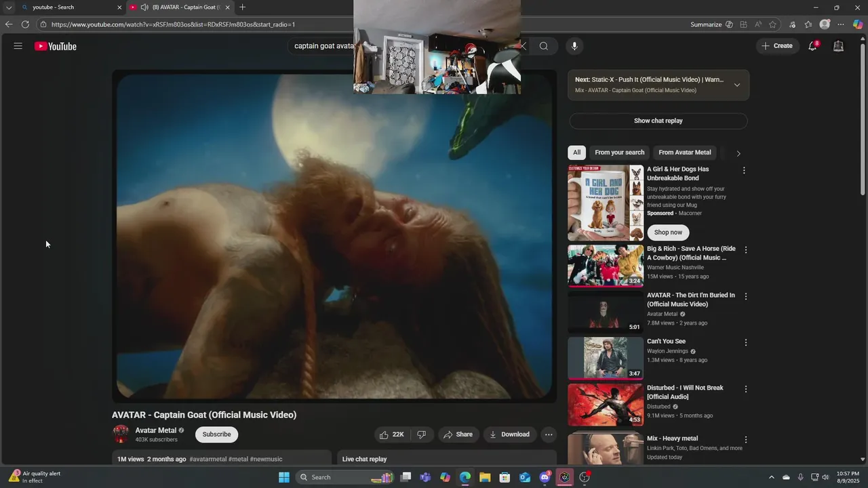Open Edge favorites list icon

pyautogui.click(x=808, y=24)
